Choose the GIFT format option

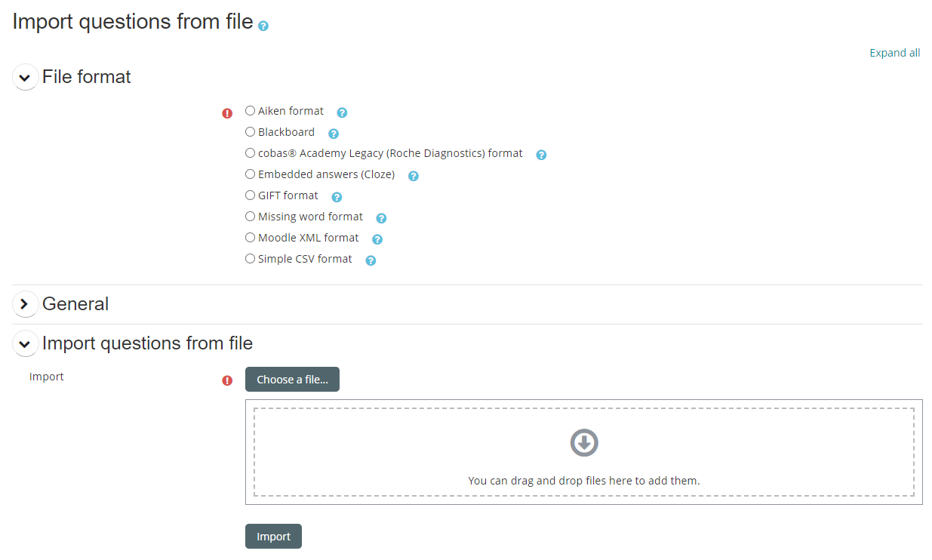coord(251,195)
